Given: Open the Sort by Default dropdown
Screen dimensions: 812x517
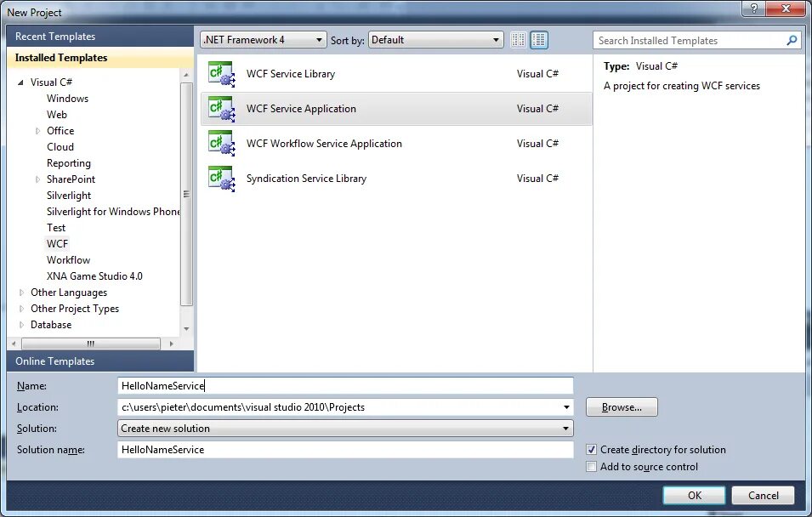Looking at the screenshot, I should 435,40.
